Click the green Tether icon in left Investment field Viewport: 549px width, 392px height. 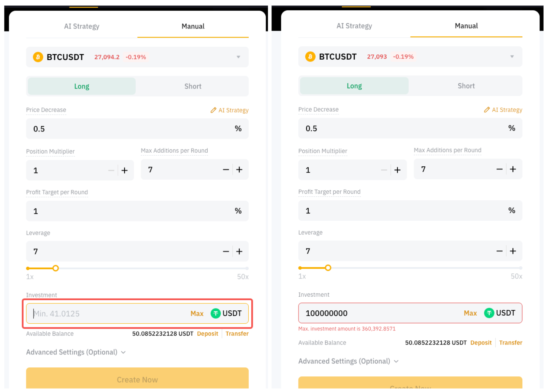click(x=216, y=313)
